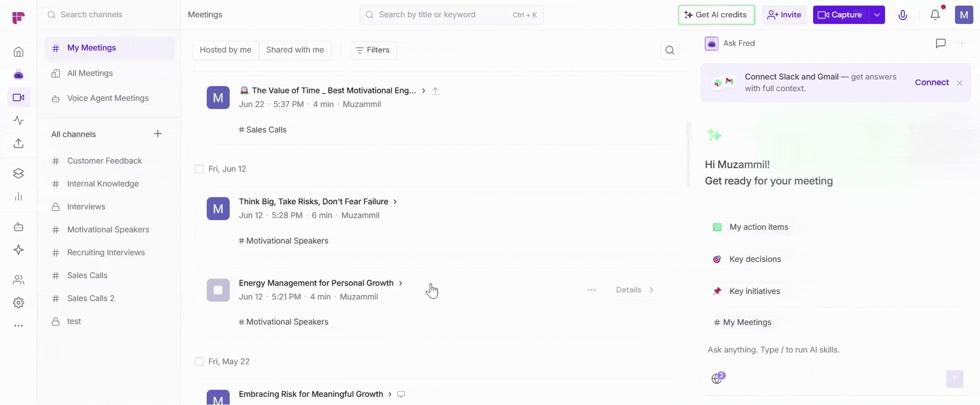Open the Capture dropdown arrow
Viewport: 980px width, 405px height.
coord(877,15)
